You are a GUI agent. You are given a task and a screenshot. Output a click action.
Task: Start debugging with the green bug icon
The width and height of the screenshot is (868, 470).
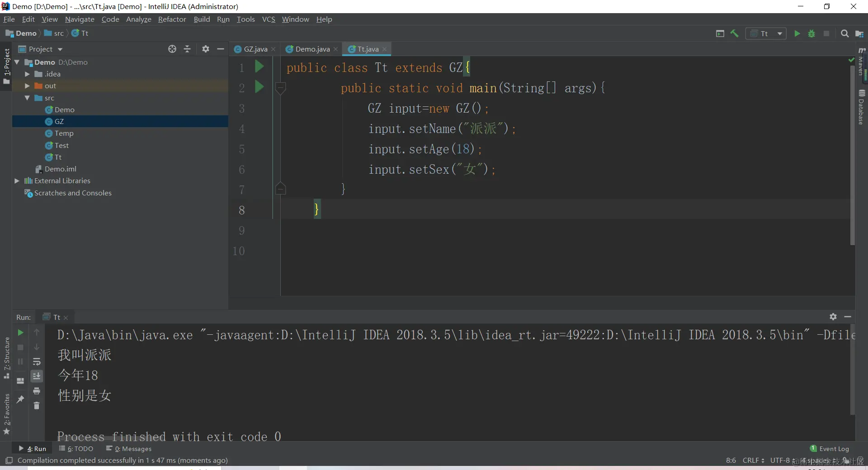click(811, 33)
